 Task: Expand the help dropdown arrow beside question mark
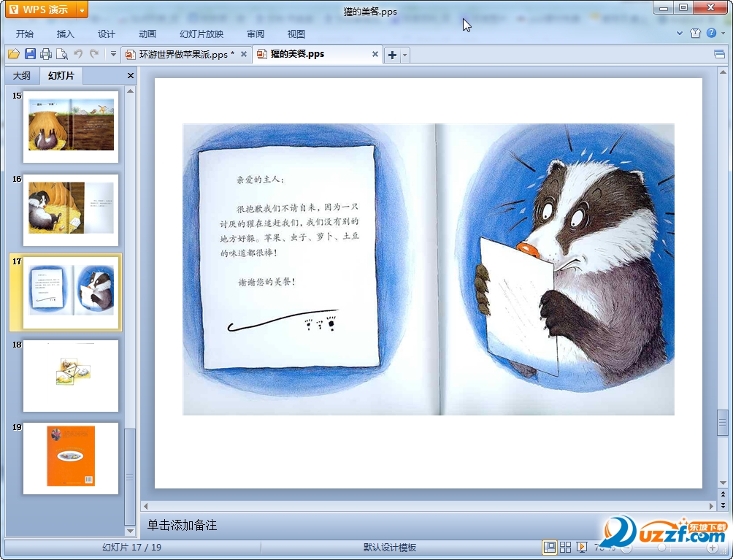[x=723, y=33]
